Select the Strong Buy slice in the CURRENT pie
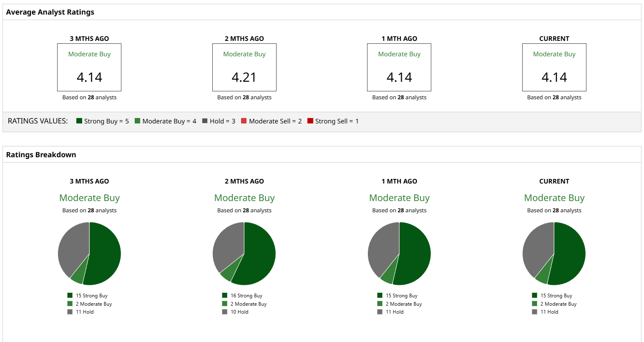This screenshot has width=644, height=342. click(x=569, y=254)
